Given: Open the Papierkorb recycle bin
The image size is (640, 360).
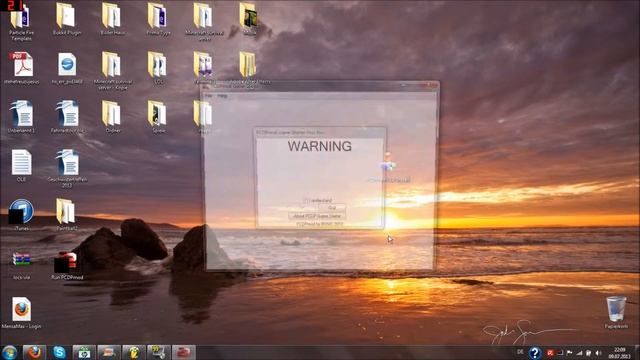Looking at the screenshot, I should click(x=616, y=313).
